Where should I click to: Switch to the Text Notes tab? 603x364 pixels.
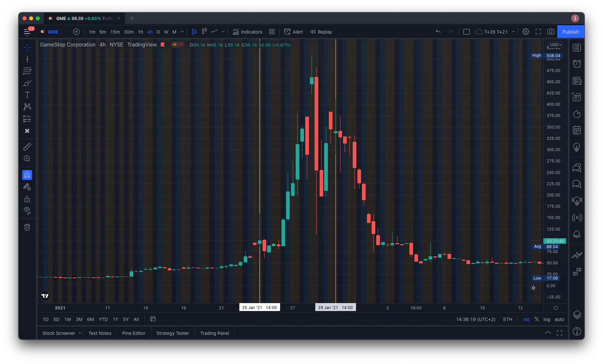(100, 333)
